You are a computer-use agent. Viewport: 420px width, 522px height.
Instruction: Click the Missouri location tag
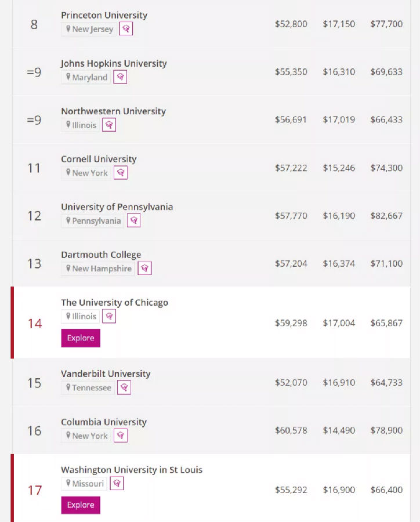point(85,483)
